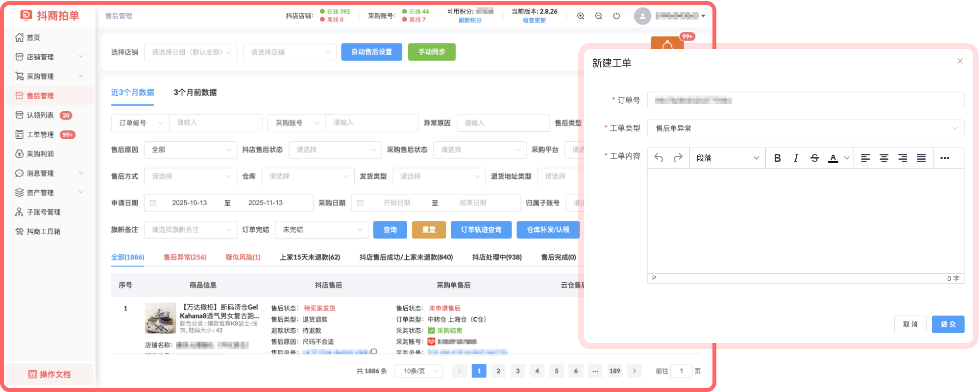Image resolution: width=980 pixels, height=392 pixels.
Task: Click the 提交 submit button
Action: (x=948, y=324)
